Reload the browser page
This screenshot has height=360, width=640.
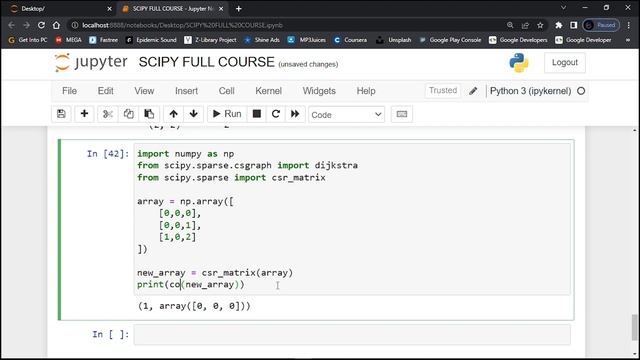pos(41,25)
